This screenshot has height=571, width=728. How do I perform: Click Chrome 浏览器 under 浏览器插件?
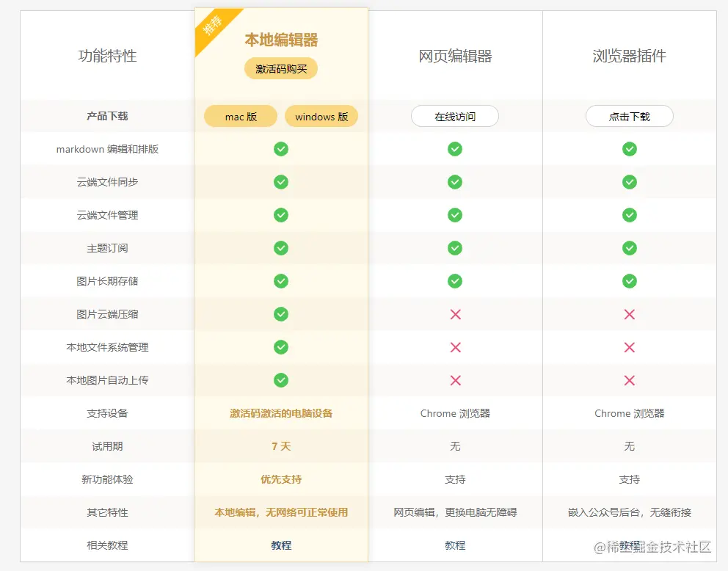pos(630,413)
